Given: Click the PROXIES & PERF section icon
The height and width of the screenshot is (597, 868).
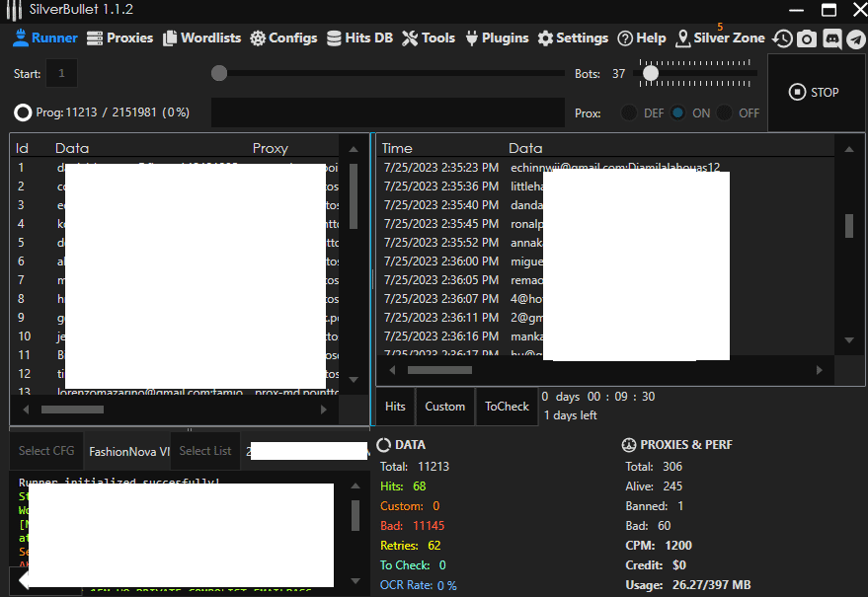Looking at the screenshot, I should click(629, 445).
